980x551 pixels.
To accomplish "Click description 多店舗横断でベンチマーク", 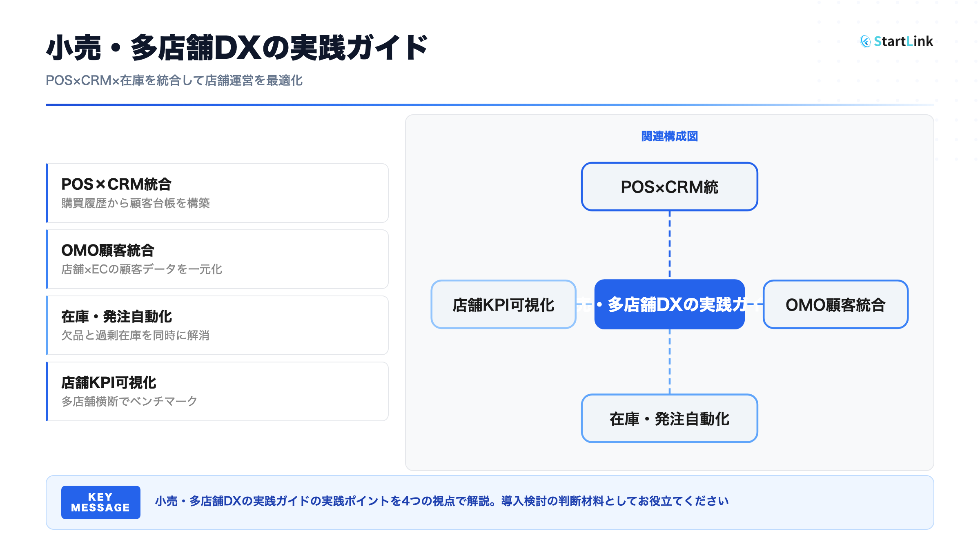I will pos(129,402).
